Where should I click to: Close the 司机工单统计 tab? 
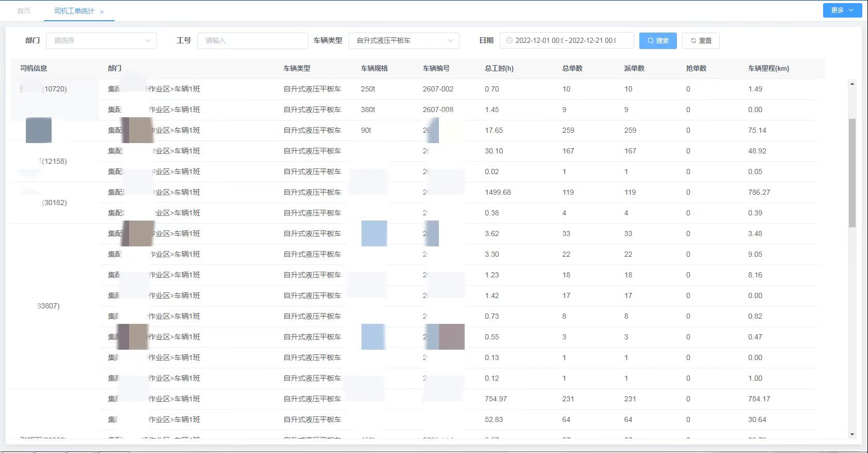point(102,12)
